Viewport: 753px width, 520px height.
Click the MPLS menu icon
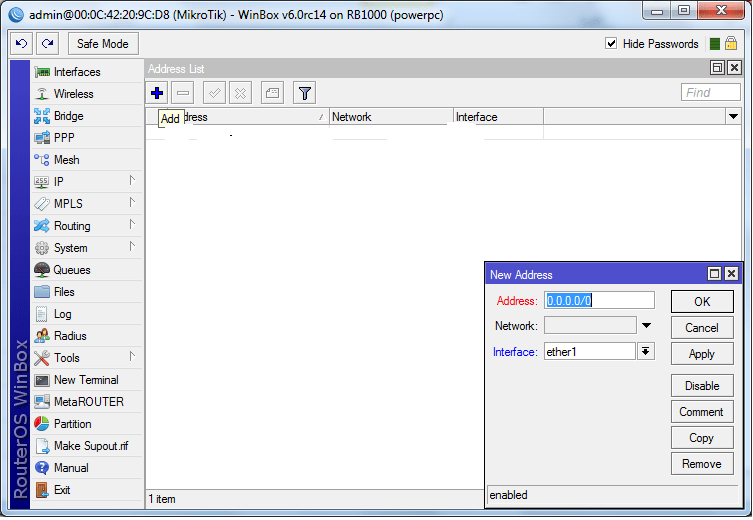click(x=42, y=204)
